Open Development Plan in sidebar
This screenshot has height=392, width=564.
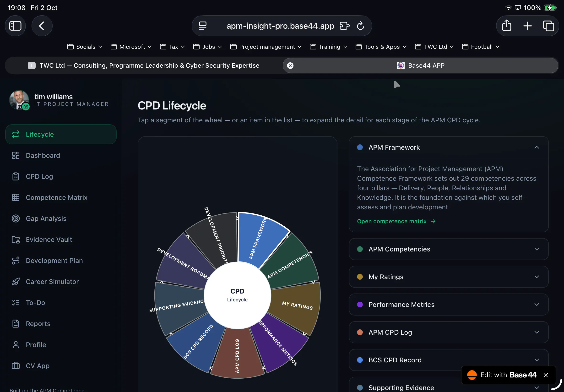point(61,261)
